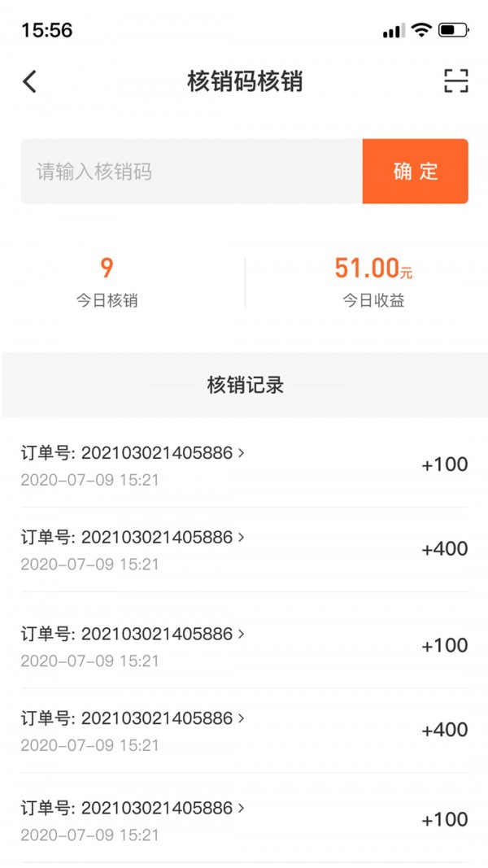Tap the +400 amount on second record
This screenshot has width=488, height=868.
tap(443, 549)
